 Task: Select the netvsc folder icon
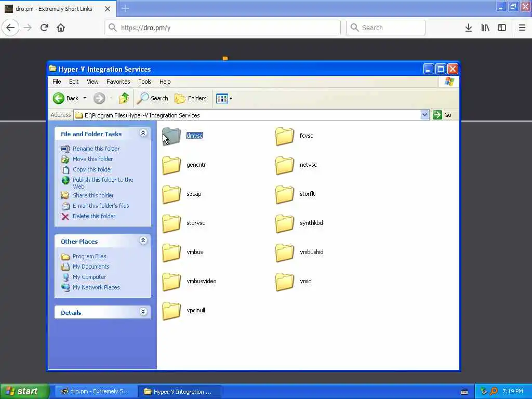click(x=284, y=165)
